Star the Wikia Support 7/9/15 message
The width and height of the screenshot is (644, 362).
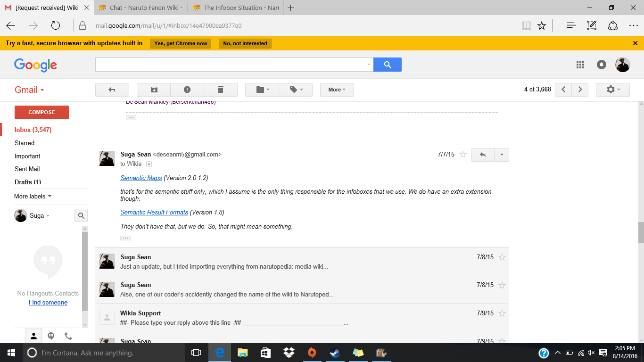[502, 313]
